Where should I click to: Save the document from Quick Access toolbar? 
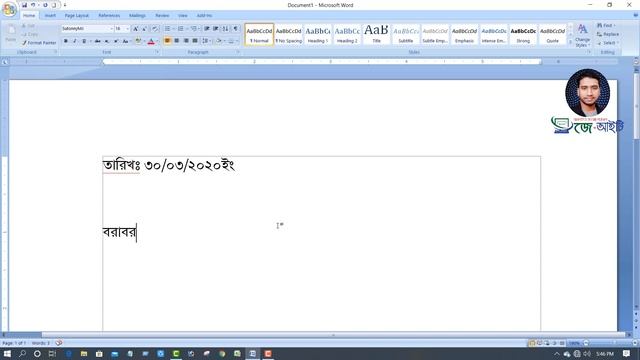pyautogui.click(x=24, y=5)
